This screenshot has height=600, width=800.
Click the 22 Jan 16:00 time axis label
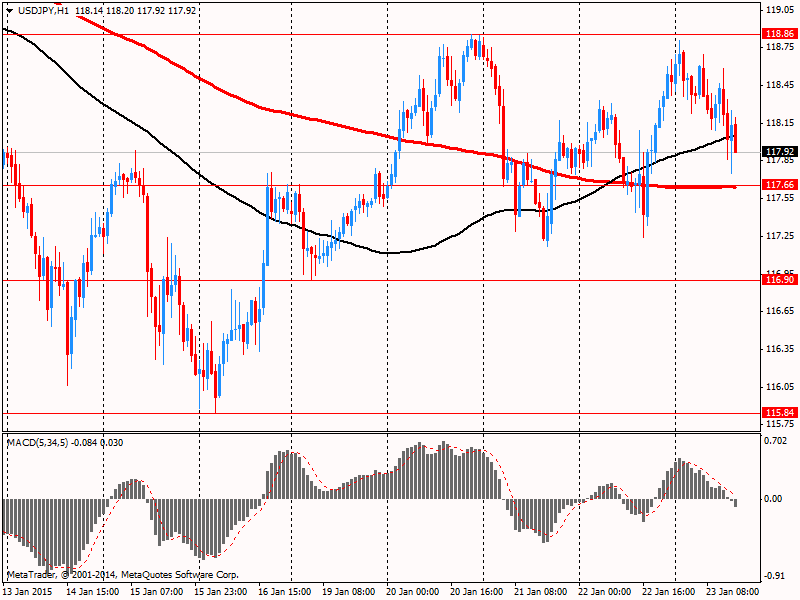click(668, 592)
